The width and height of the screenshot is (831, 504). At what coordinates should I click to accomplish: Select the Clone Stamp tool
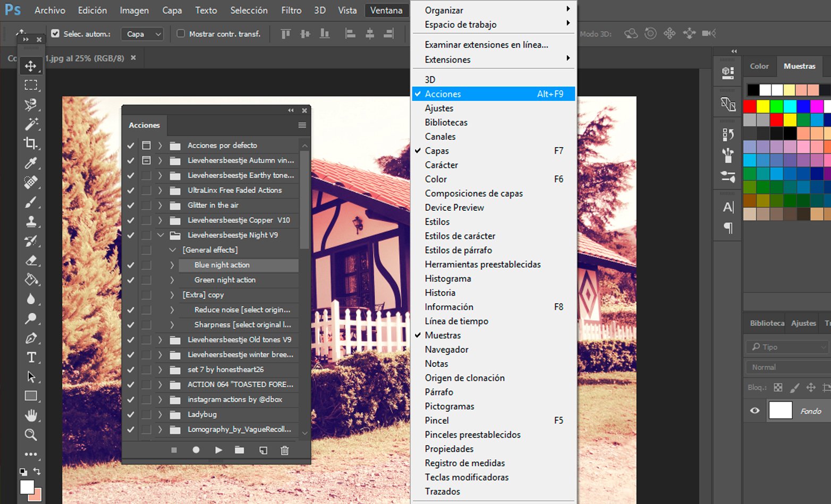(31, 221)
